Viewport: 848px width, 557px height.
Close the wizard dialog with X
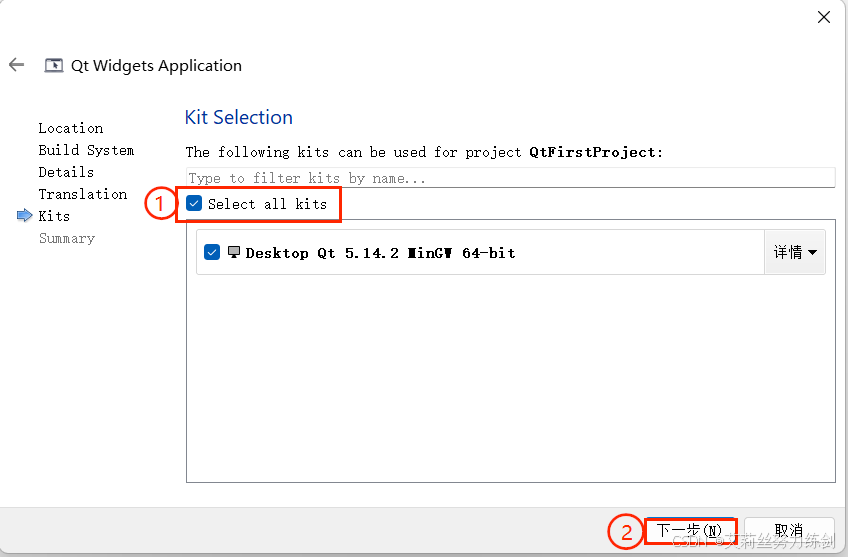point(824,17)
